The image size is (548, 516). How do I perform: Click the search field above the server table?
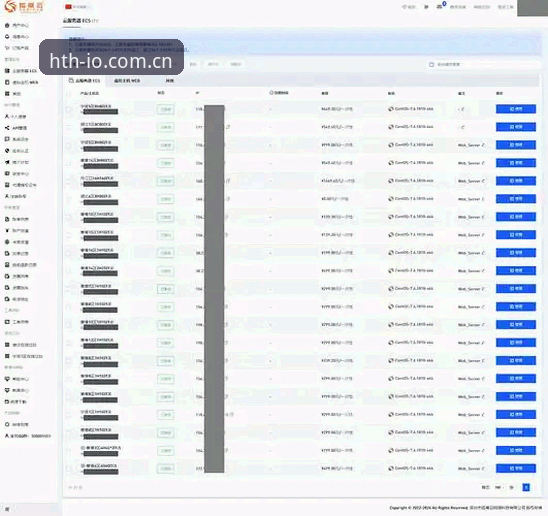click(483, 65)
